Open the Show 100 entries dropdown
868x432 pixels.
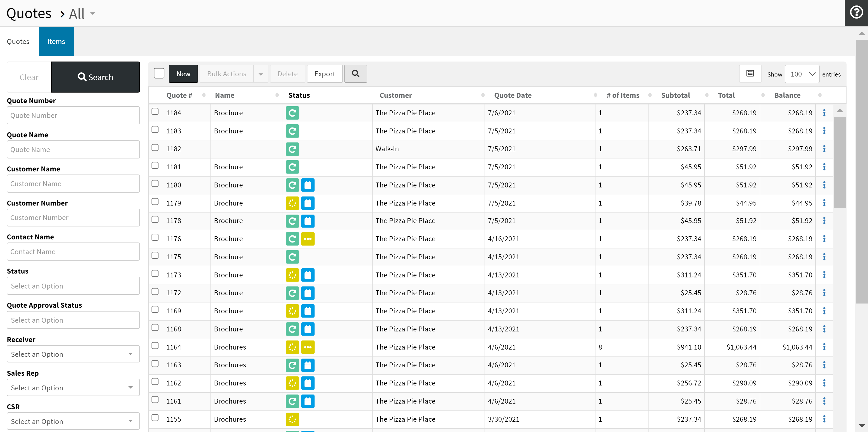pos(802,74)
